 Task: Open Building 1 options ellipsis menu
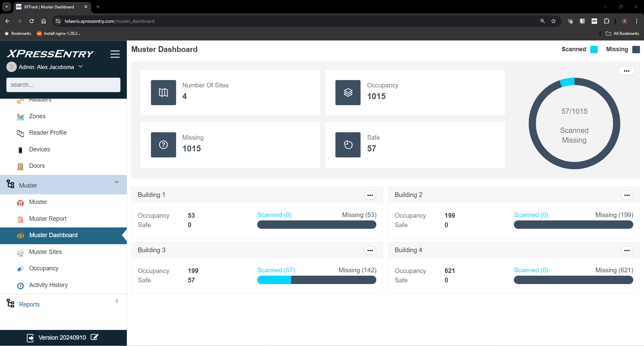tap(370, 195)
